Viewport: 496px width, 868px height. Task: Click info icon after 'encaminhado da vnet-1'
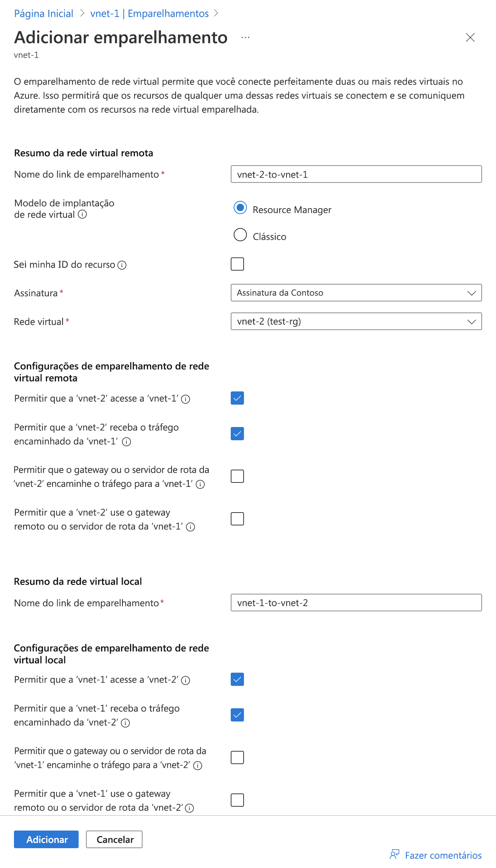[x=126, y=442]
